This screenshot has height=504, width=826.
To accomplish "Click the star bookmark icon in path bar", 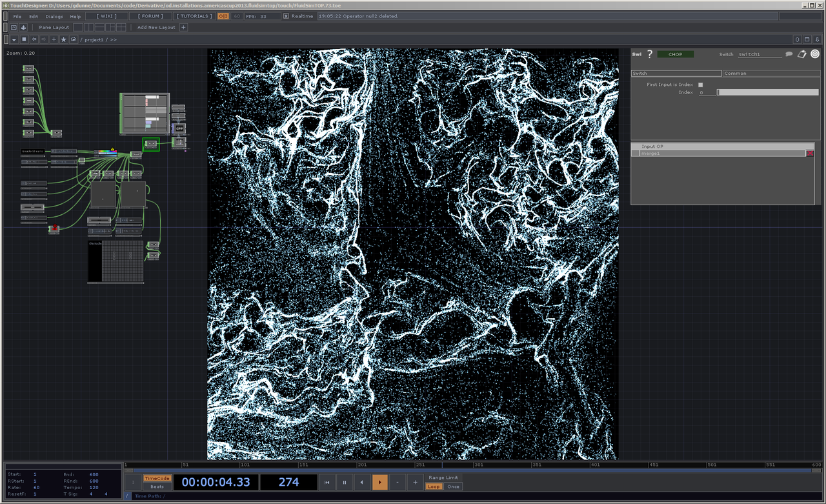I will 63,39.
